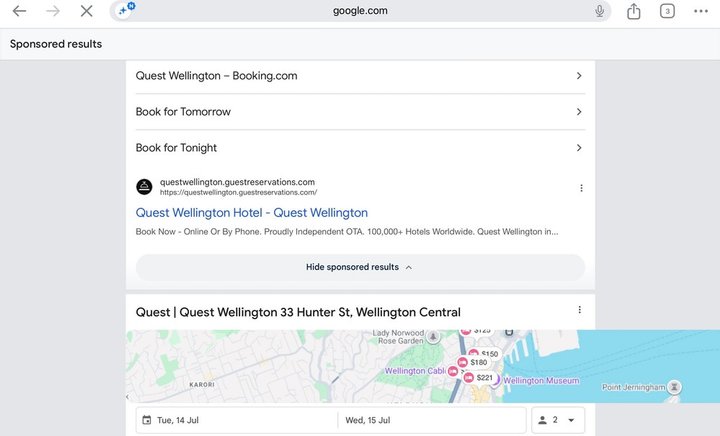This screenshot has height=436, width=720.
Task: Click the Quest Wellington 33 Hunter St heading
Action: [x=298, y=312]
